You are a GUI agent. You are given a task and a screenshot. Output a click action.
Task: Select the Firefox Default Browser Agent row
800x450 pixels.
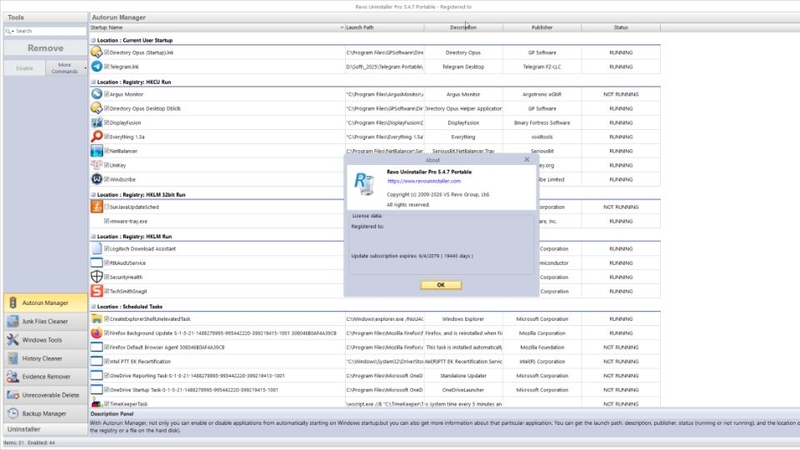[x=375, y=347]
